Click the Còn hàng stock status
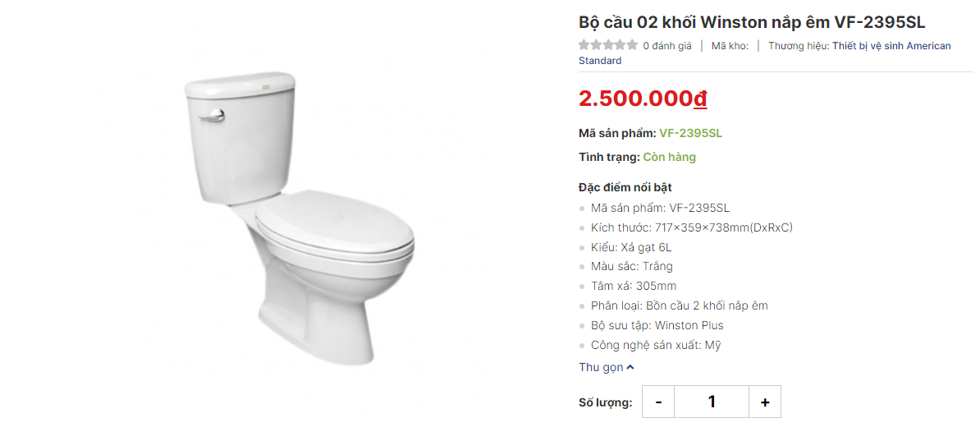Screen dimensions: 980x427 670,157
